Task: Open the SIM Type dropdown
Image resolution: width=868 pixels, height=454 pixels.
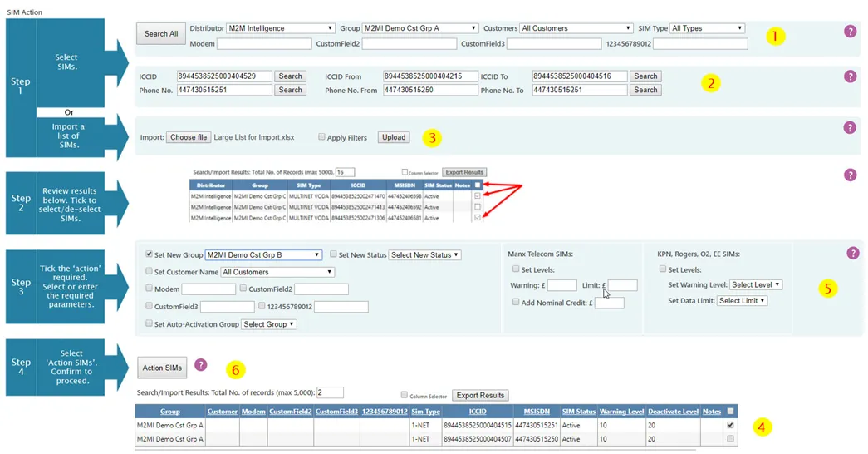Action: pyautogui.click(x=707, y=28)
